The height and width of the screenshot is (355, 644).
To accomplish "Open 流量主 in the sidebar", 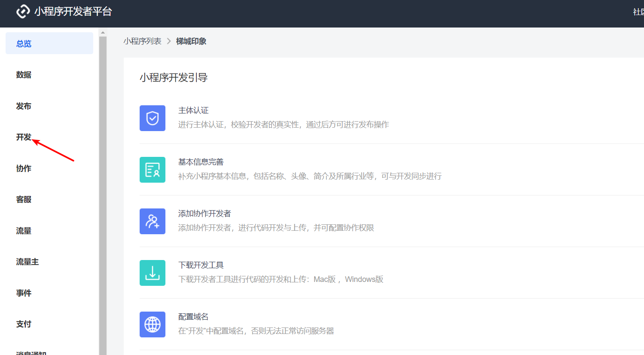I will coord(27,262).
